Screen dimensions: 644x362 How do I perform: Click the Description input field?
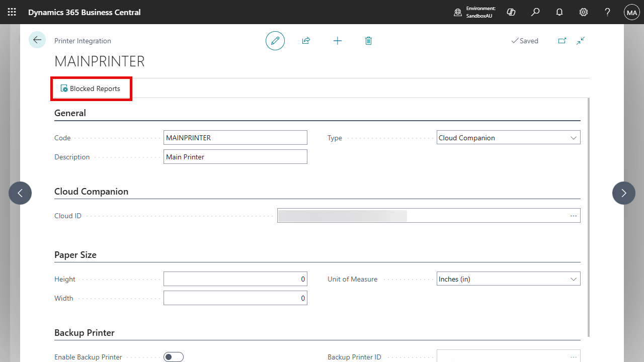point(235,157)
